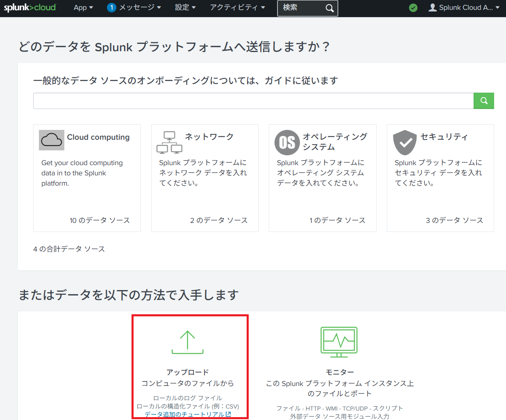Screen dimensions: 506x420
Task: Expand the App dropdown menu
Action: click(x=83, y=7)
